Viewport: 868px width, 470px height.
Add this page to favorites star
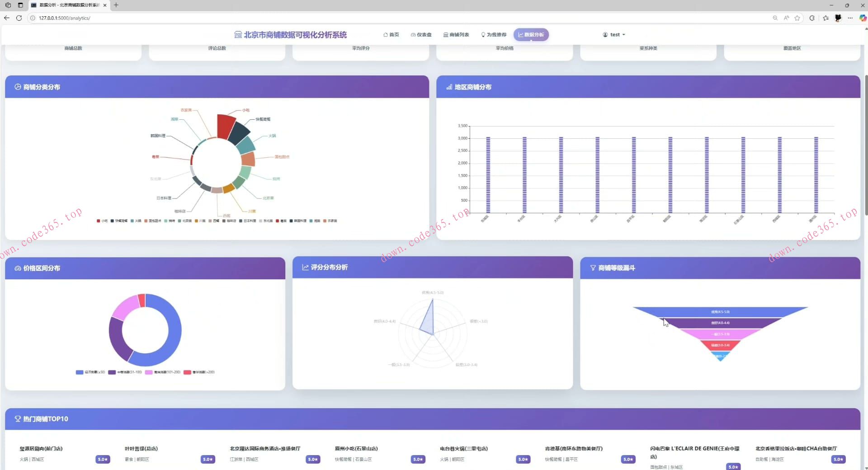797,18
